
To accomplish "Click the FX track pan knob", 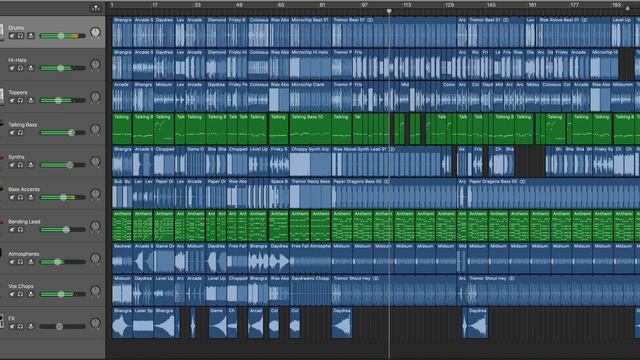I will pyautogui.click(x=95, y=322).
